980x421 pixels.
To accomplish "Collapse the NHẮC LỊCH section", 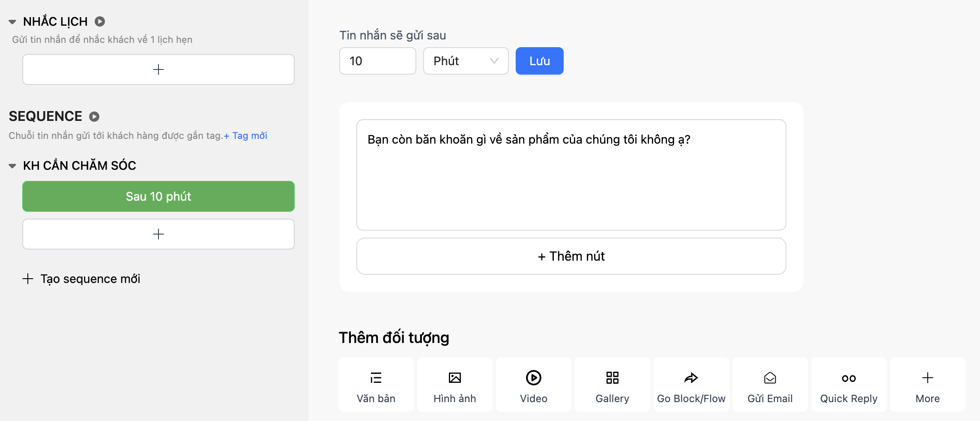I will tap(12, 22).
